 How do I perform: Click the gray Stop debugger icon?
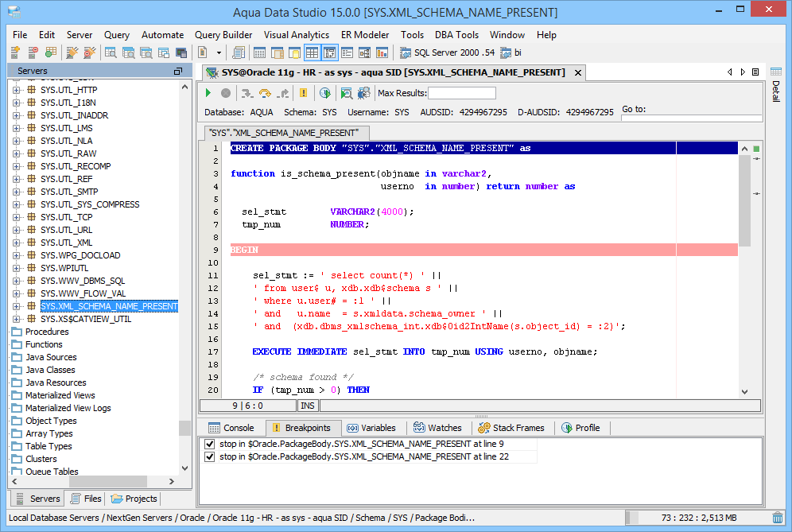[226, 93]
